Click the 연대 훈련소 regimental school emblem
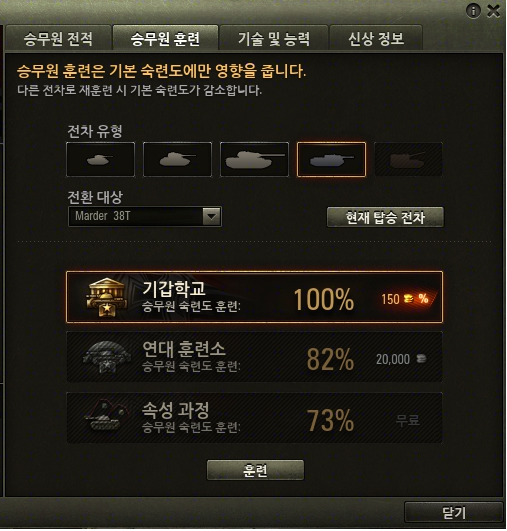507x531 pixels. [107, 357]
